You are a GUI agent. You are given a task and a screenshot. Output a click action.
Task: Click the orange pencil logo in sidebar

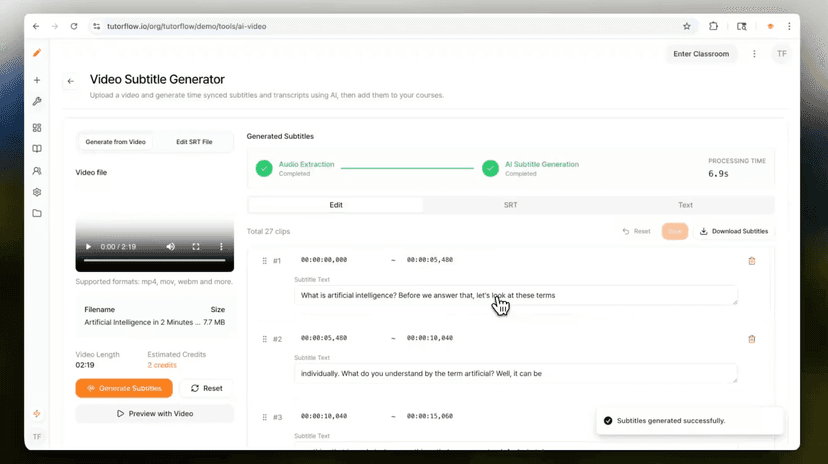click(37, 53)
